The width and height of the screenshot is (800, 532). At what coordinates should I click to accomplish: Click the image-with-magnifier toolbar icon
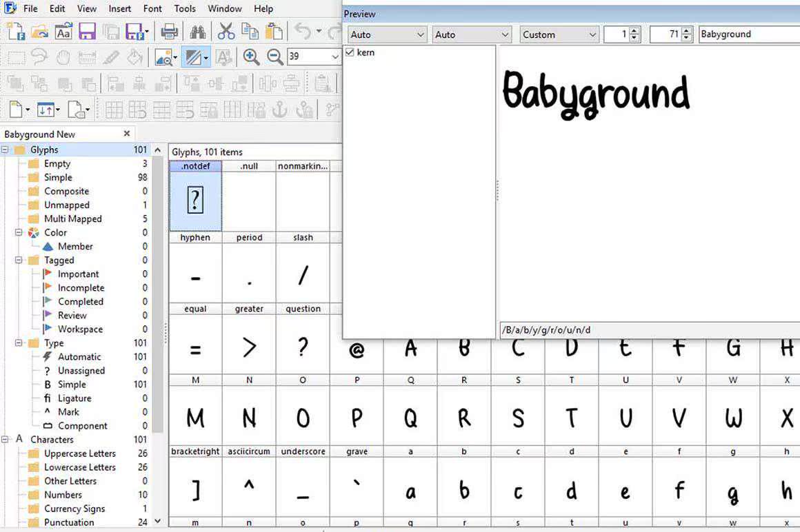163,57
